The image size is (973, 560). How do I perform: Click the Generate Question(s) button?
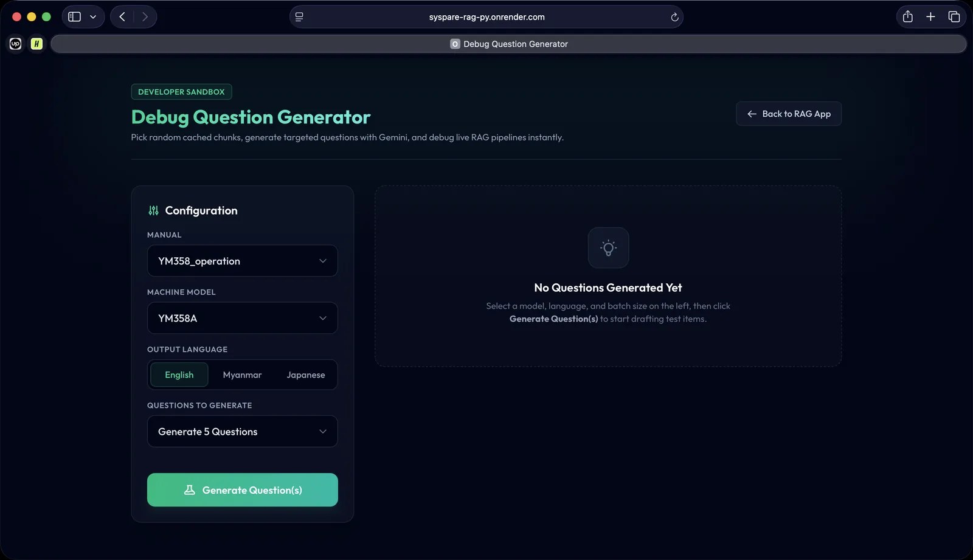point(242,490)
